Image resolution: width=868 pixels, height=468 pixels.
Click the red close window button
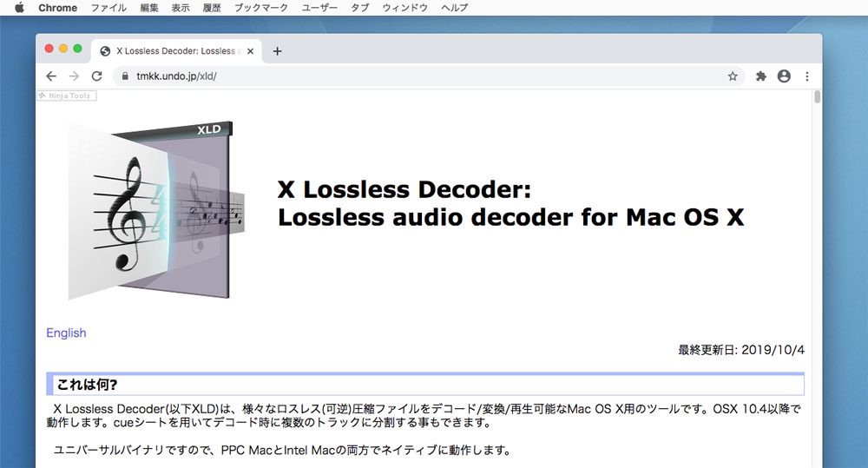(x=49, y=48)
